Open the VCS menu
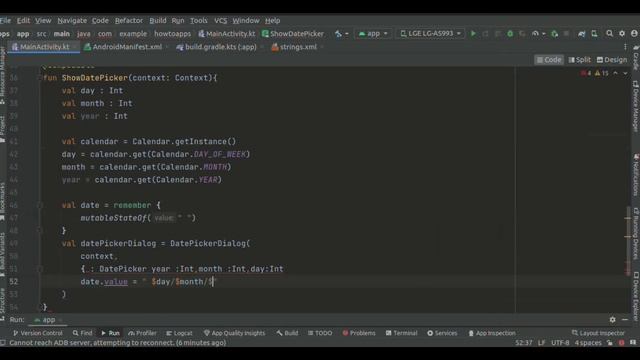Image resolution: width=640 pixels, height=360 pixels. (x=220, y=20)
